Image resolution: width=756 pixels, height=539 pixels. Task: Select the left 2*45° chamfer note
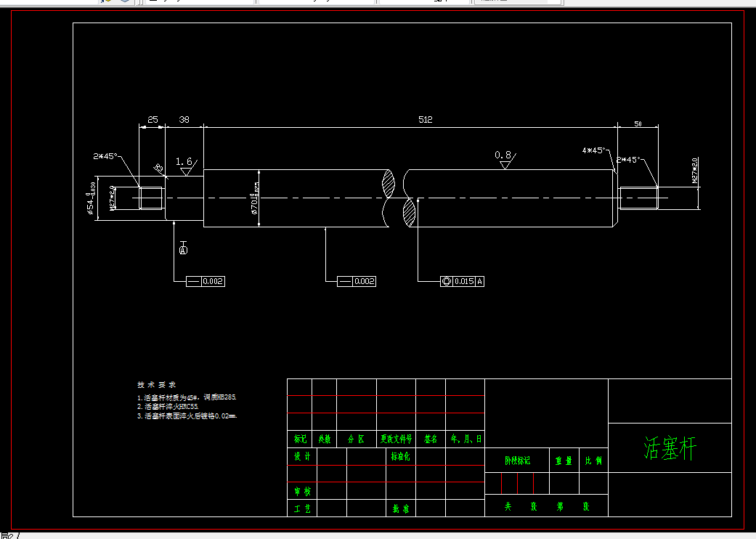pos(105,156)
